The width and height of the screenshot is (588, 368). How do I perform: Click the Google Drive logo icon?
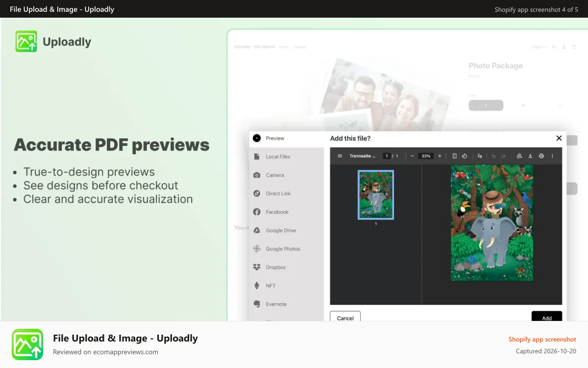257,230
